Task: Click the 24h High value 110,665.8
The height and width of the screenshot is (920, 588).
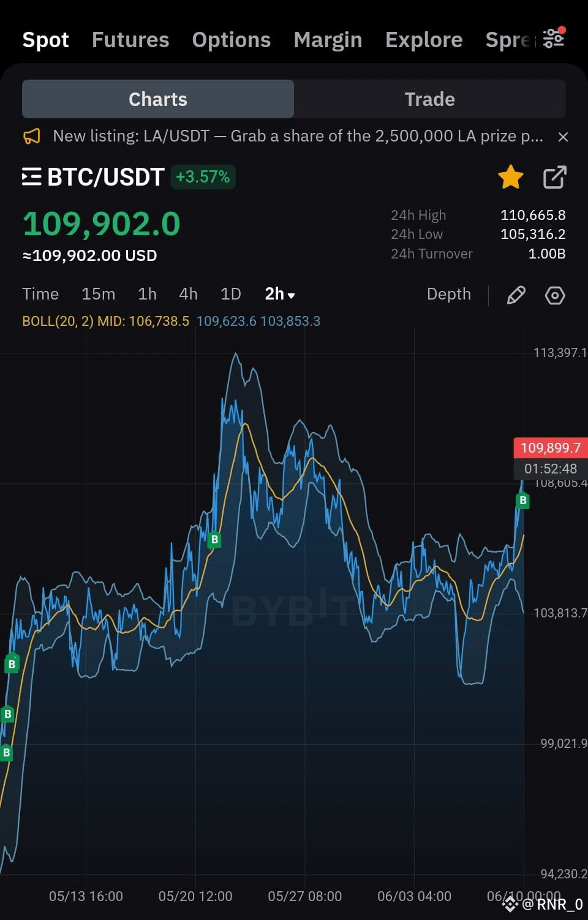Action: (533, 215)
